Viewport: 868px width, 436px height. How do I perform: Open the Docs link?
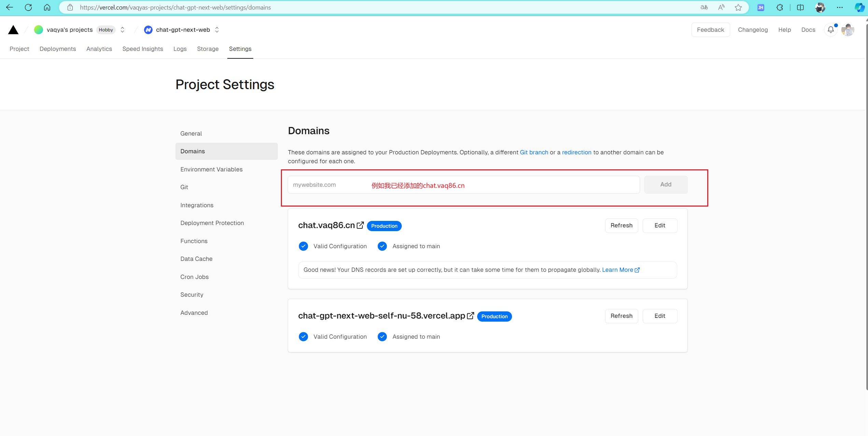pos(808,30)
